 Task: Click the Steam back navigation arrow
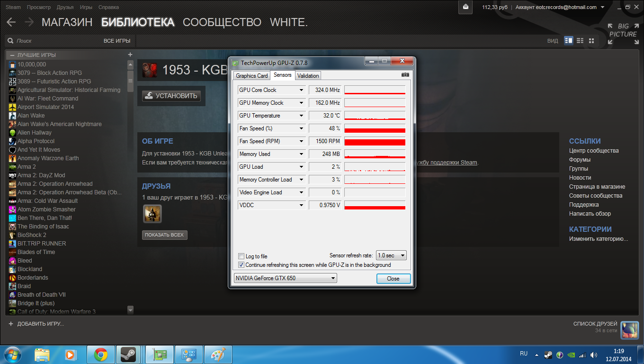pos(11,22)
